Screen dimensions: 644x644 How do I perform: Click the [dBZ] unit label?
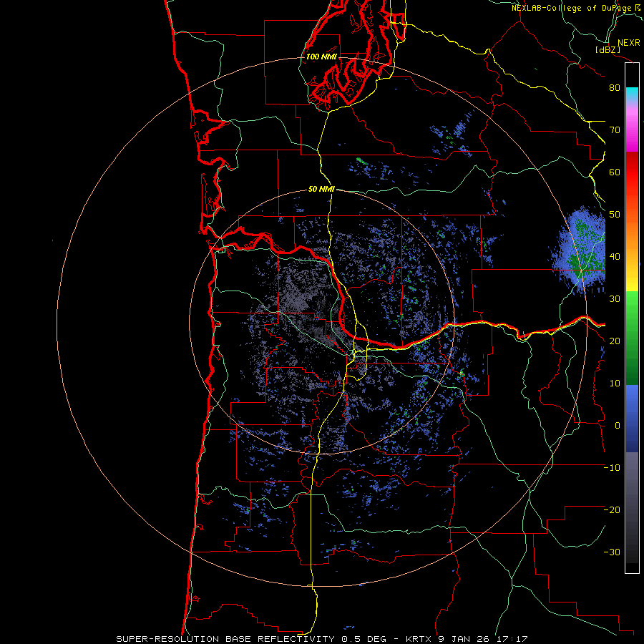pos(608,50)
